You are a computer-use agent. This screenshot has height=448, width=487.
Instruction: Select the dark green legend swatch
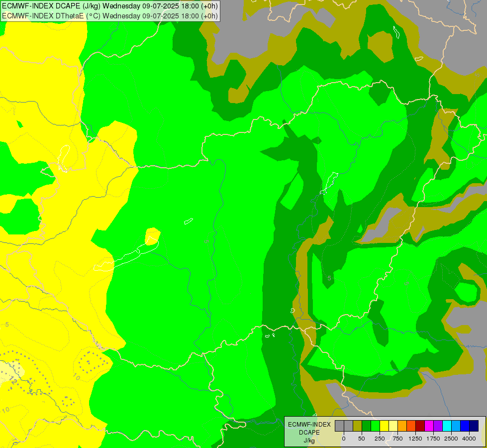367,426
